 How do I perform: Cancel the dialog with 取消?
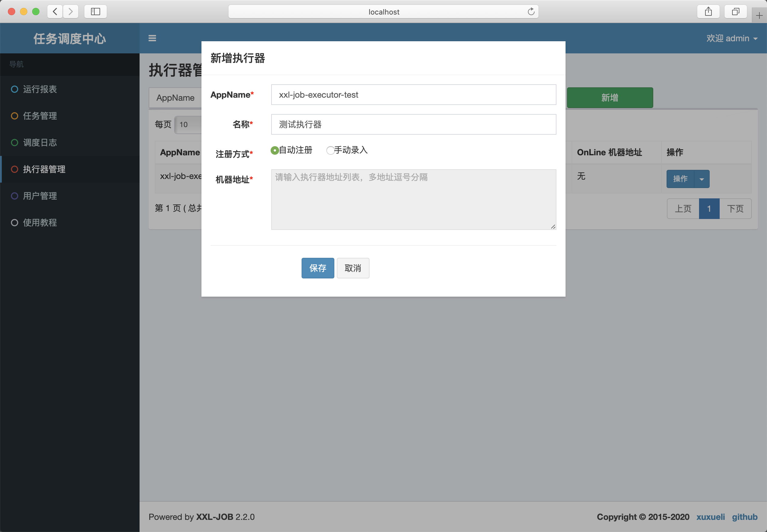(353, 268)
